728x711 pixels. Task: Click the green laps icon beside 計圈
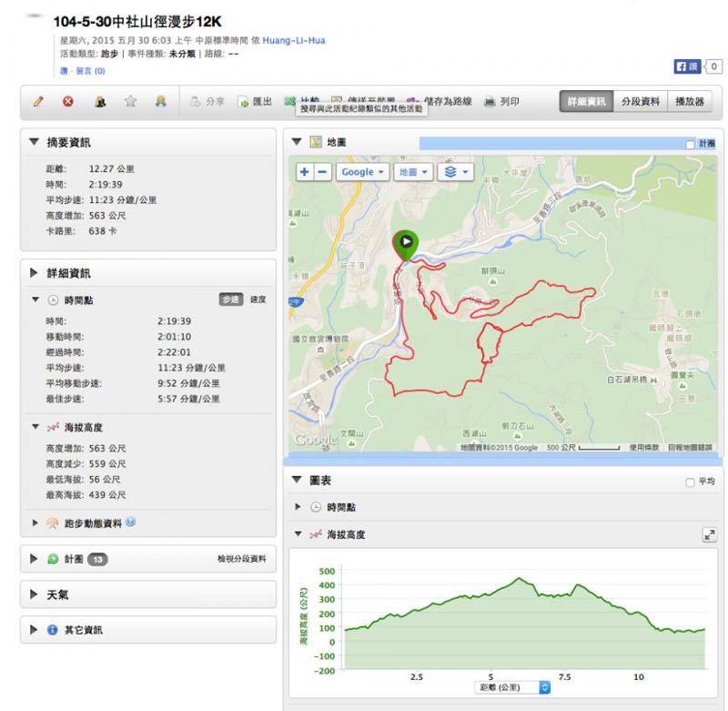pos(53,559)
